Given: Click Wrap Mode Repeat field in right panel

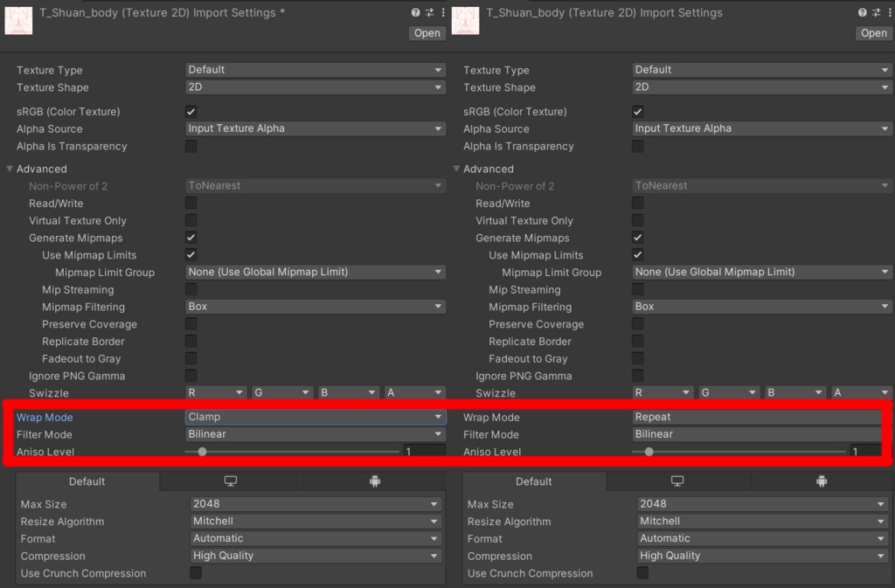Looking at the screenshot, I should [758, 417].
